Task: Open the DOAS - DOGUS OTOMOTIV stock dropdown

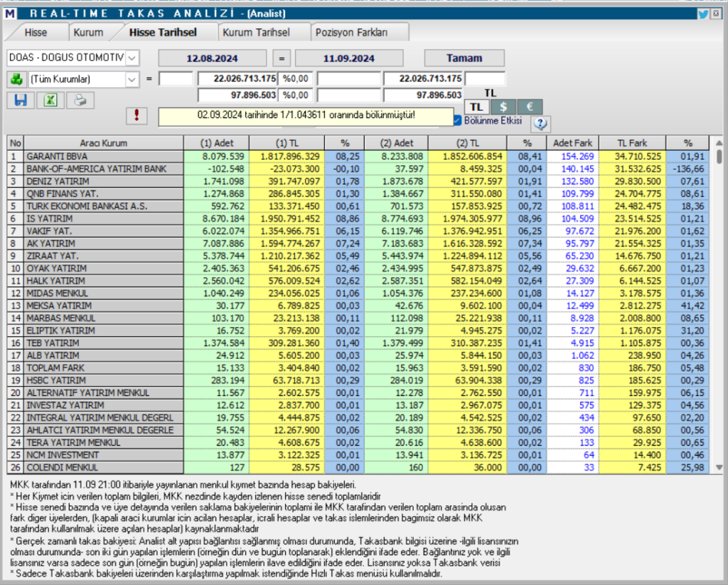Action: 132,58
